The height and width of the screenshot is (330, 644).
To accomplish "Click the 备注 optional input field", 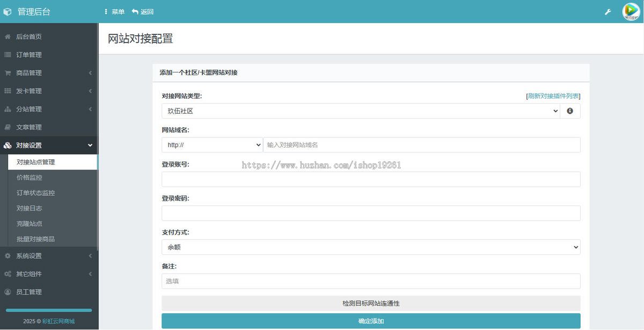I will [371, 281].
